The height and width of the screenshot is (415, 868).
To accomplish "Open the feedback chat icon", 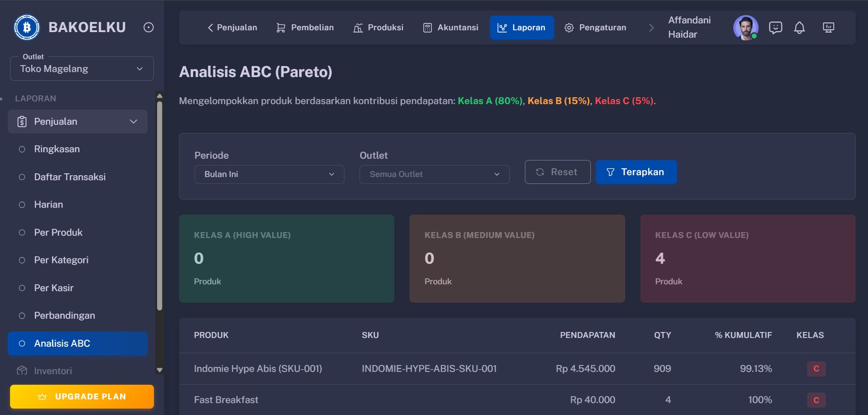I will click(775, 28).
